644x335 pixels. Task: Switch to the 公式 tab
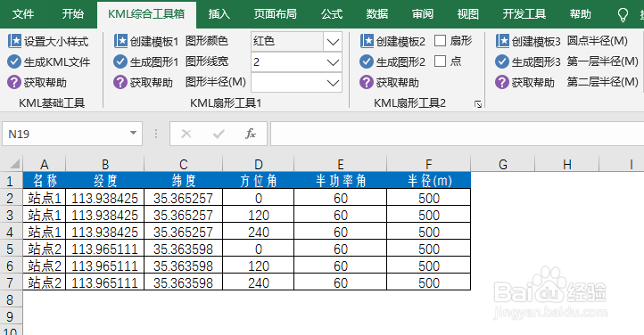[332, 14]
